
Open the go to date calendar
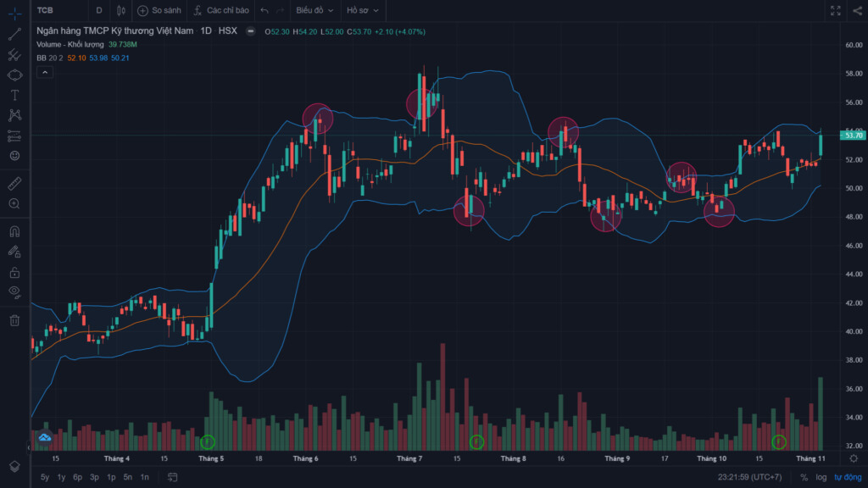173,477
